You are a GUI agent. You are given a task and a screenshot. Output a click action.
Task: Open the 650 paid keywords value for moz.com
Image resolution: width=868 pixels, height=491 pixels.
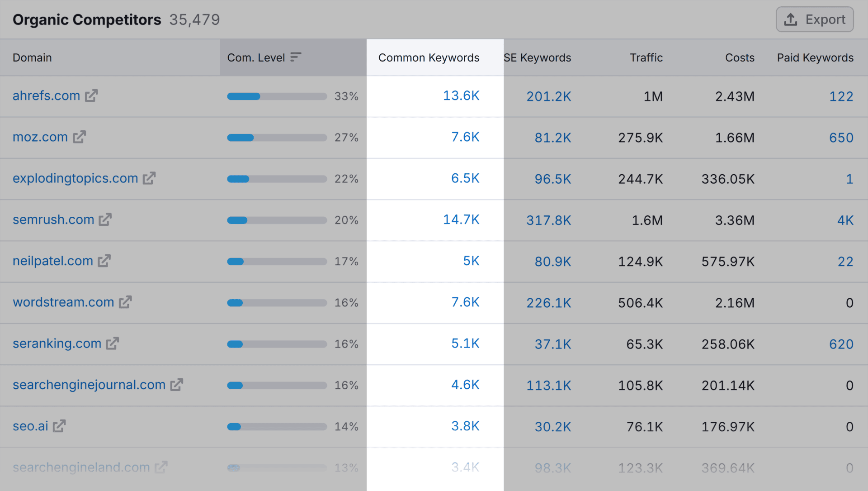841,137
